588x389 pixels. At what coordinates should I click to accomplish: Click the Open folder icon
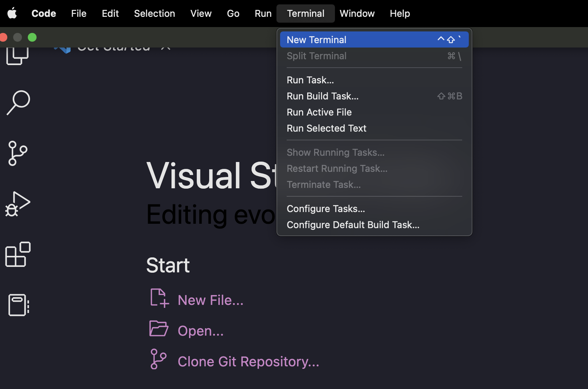pyautogui.click(x=159, y=328)
